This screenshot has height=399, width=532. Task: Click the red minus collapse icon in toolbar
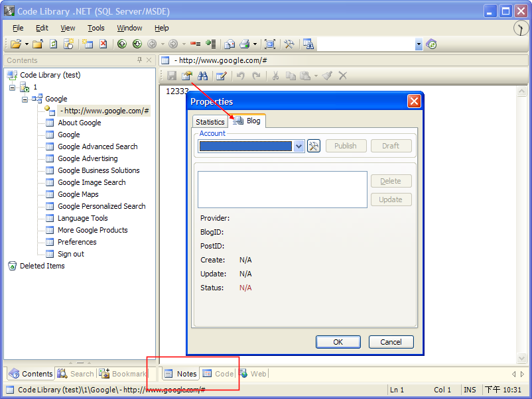pos(195,44)
